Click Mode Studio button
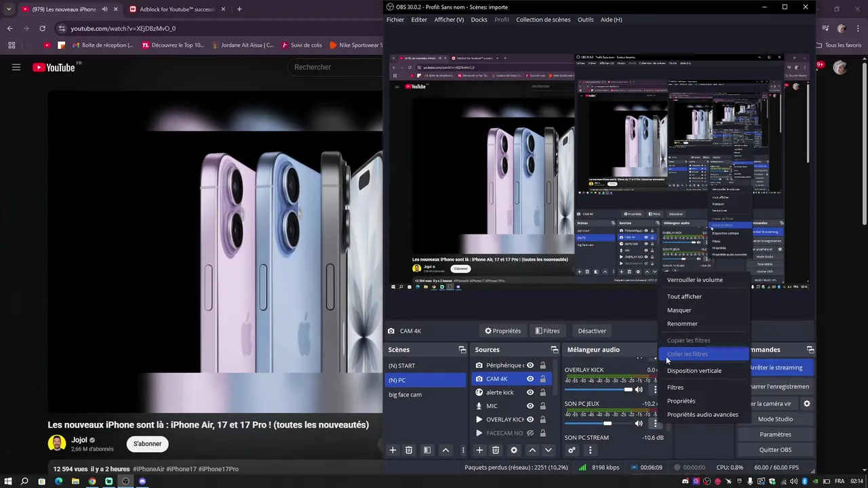 (775, 419)
